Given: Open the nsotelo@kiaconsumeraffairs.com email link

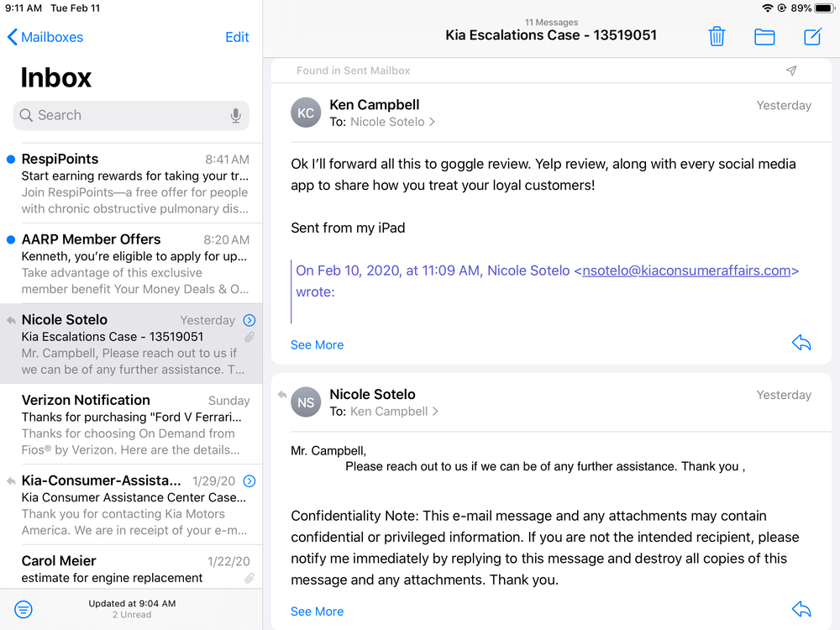Looking at the screenshot, I should (686, 270).
